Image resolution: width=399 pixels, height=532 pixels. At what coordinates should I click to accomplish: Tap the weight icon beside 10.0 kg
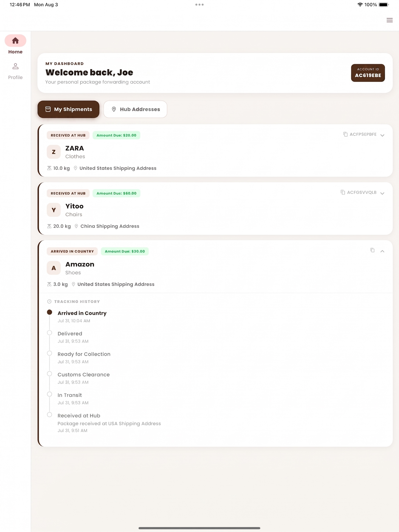point(49,168)
